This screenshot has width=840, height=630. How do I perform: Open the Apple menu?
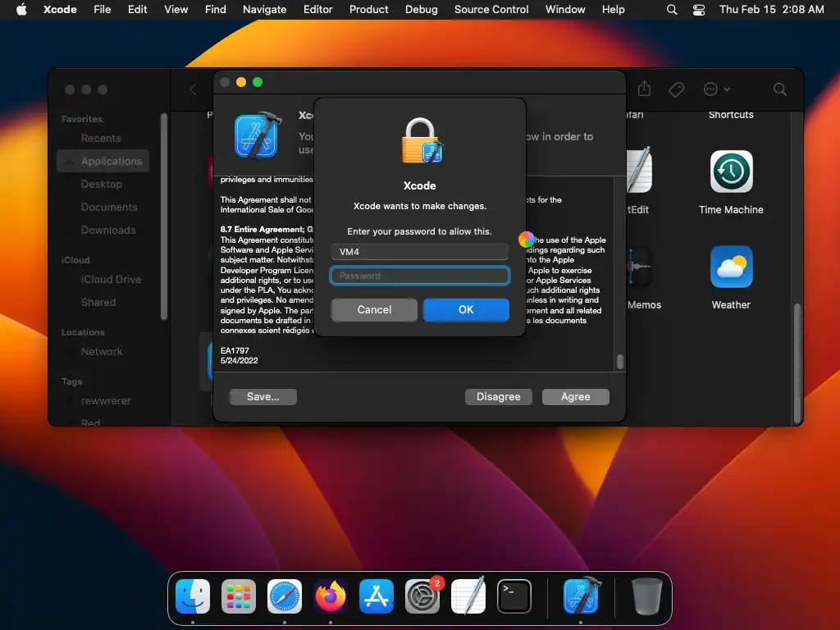(21, 9)
